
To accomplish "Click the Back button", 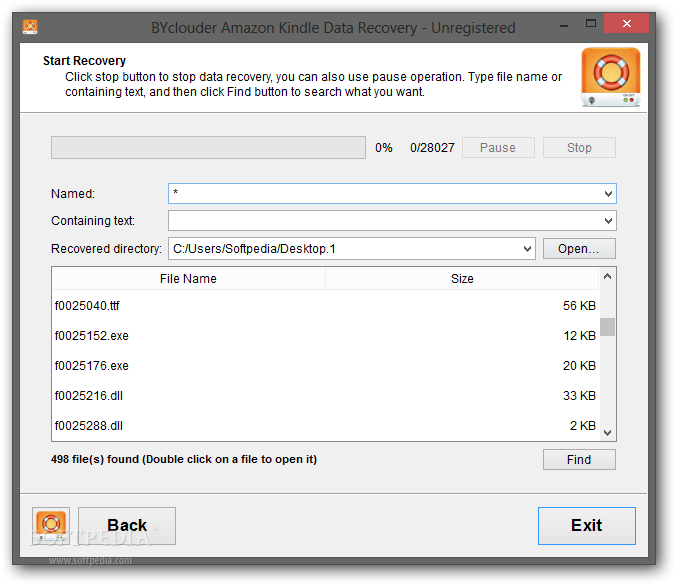I will pyautogui.click(x=127, y=526).
